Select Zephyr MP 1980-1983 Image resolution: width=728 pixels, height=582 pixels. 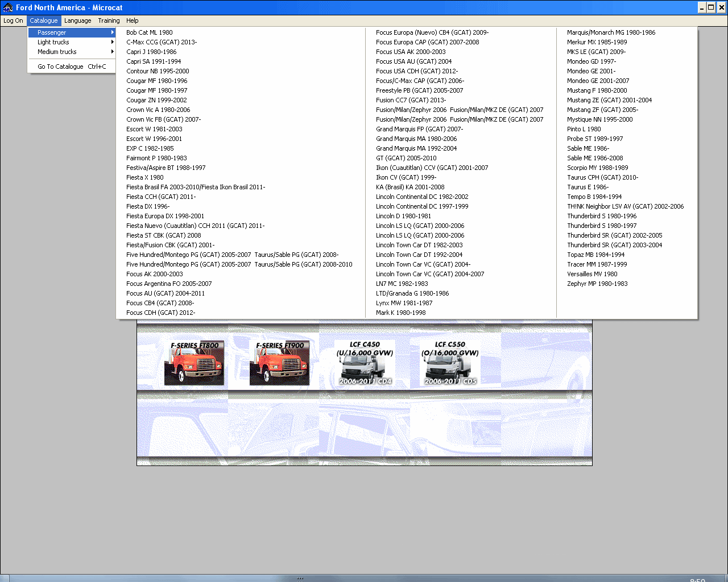pyautogui.click(x=597, y=284)
